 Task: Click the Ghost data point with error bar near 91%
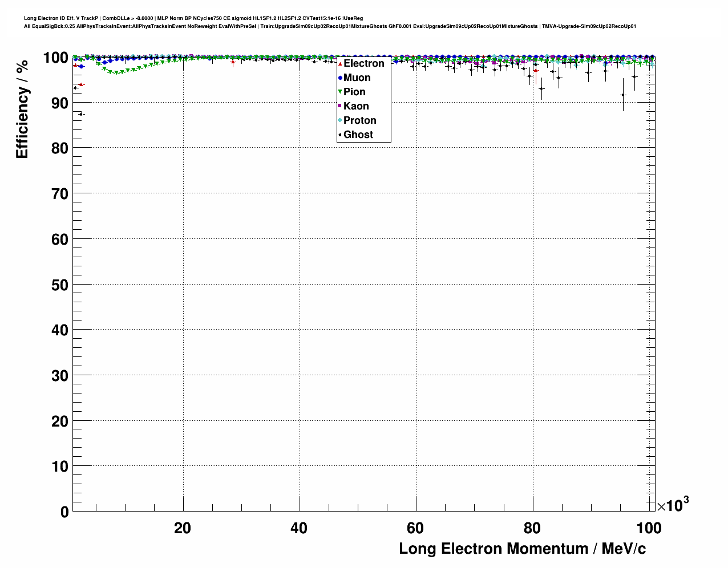[623, 95]
